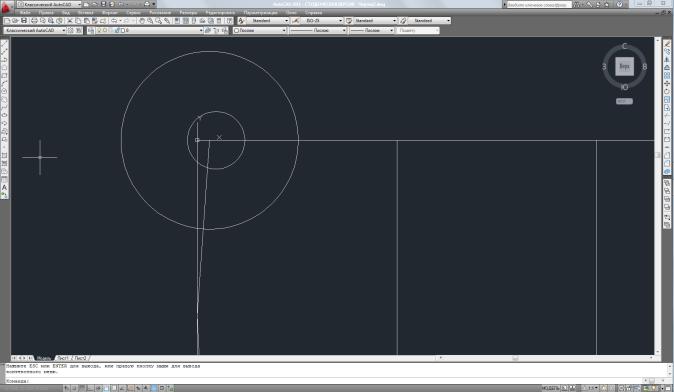674x392 pixels.
Task: Click the Plot printer icon in Standard toolbar
Action: [34, 21]
